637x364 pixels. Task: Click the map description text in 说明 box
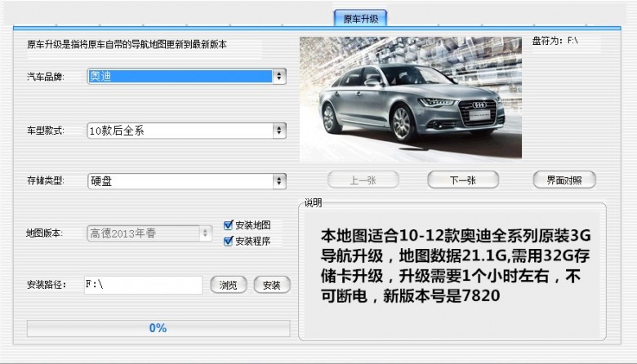[x=454, y=266]
